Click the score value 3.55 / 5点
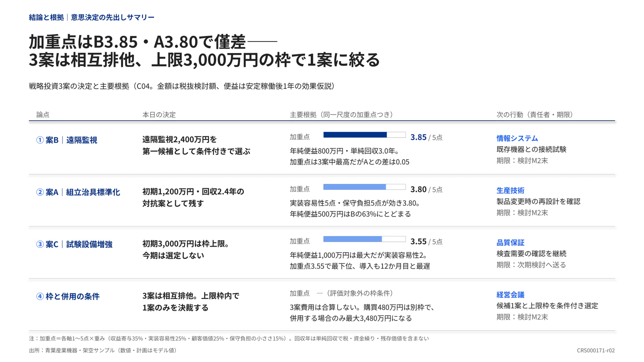Viewport: 644px width, 362px height. coord(426,241)
